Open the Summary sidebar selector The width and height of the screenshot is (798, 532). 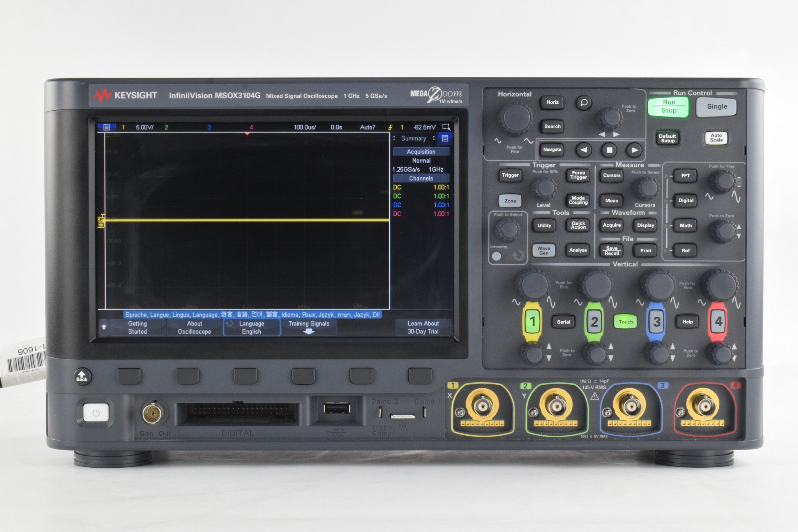click(x=414, y=138)
